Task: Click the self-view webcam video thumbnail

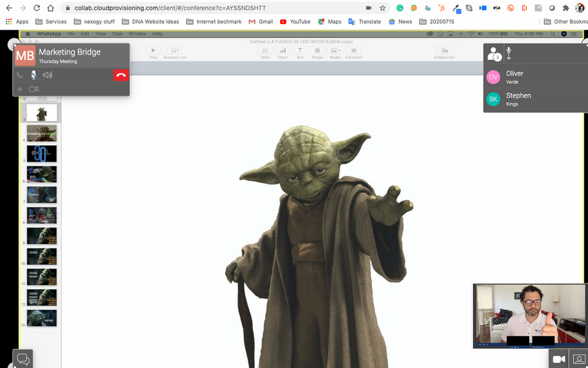Action: point(530,316)
